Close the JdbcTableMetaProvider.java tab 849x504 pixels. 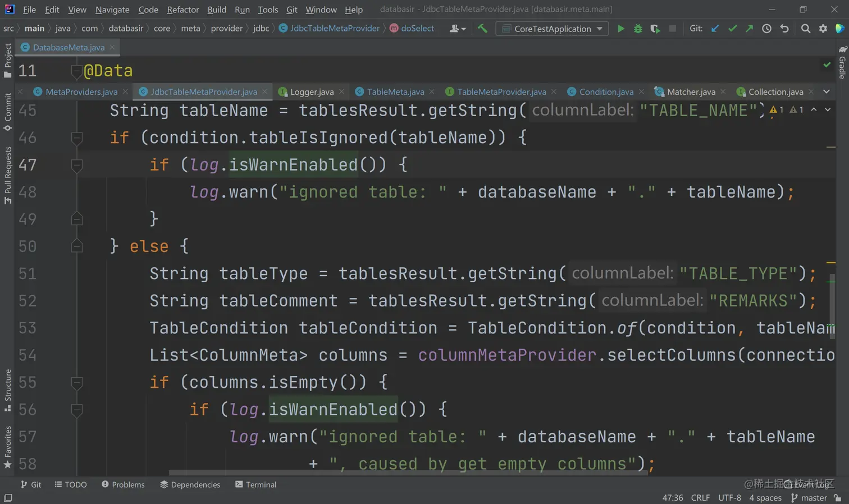(x=264, y=91)
